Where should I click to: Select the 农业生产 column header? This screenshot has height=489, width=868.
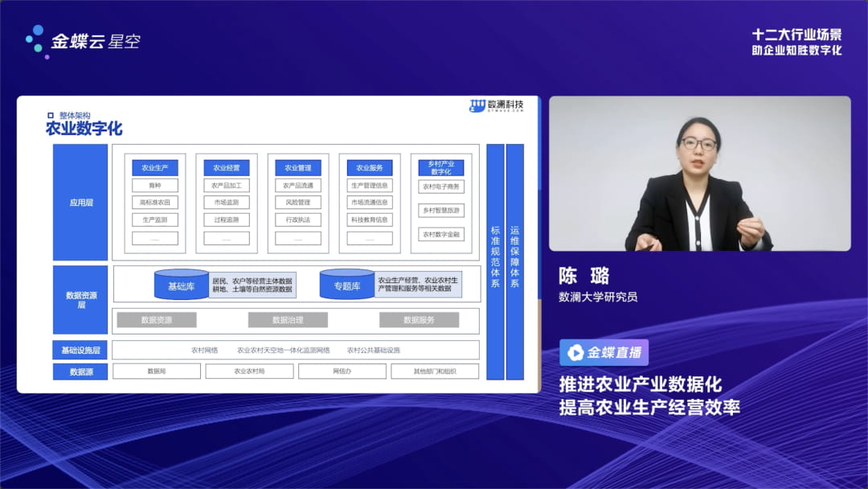155,168
